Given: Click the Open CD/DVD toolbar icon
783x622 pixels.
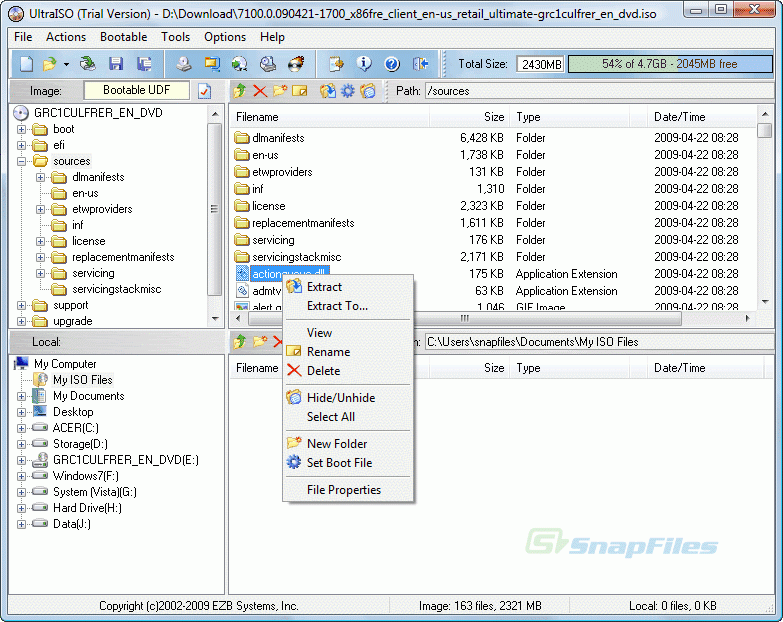Looking at the screenshot, I should 88,64.
